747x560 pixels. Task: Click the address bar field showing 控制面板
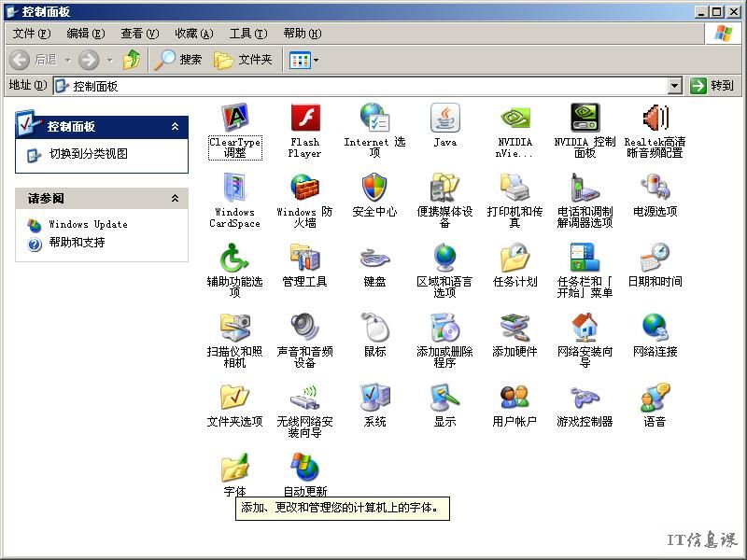360,86
